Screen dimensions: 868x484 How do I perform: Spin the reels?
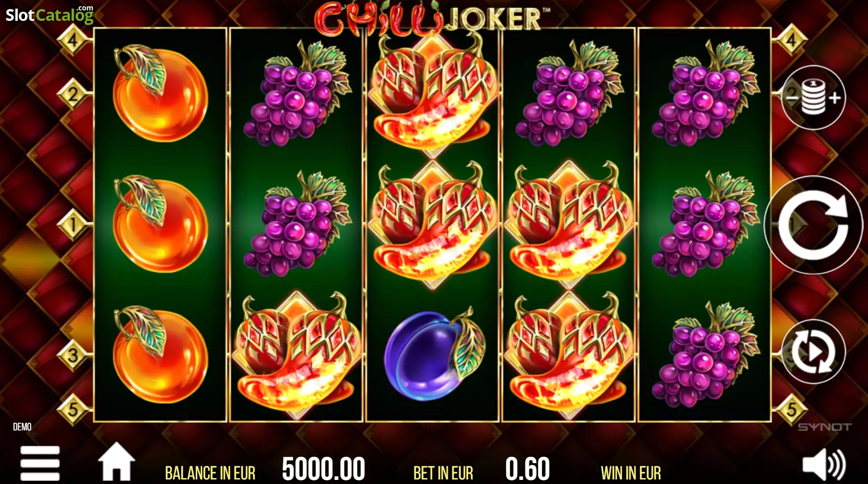coord(813,225)
